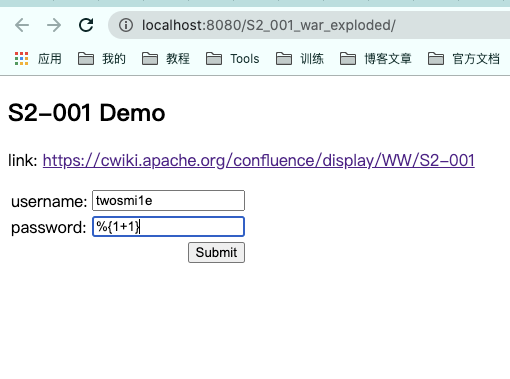Screen dimensions: 510x379
Task: Open the 博客文章 bookmark folder
Action: 376,59
